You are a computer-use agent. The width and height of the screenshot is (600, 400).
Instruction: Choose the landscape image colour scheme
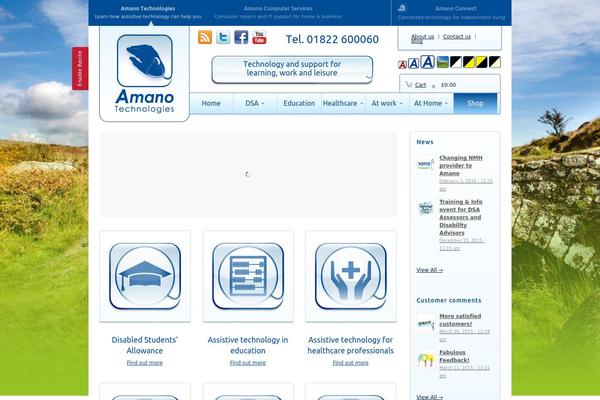pyautogui.click(x=443, y=62)
